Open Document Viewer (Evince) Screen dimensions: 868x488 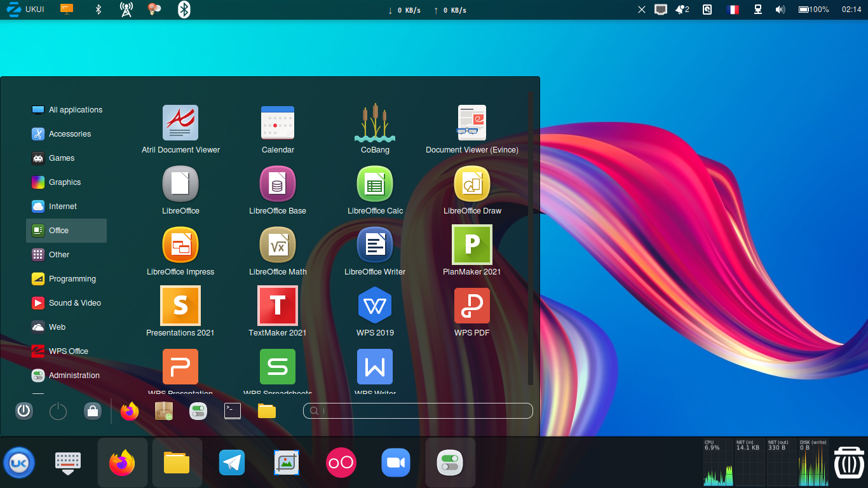472,130
